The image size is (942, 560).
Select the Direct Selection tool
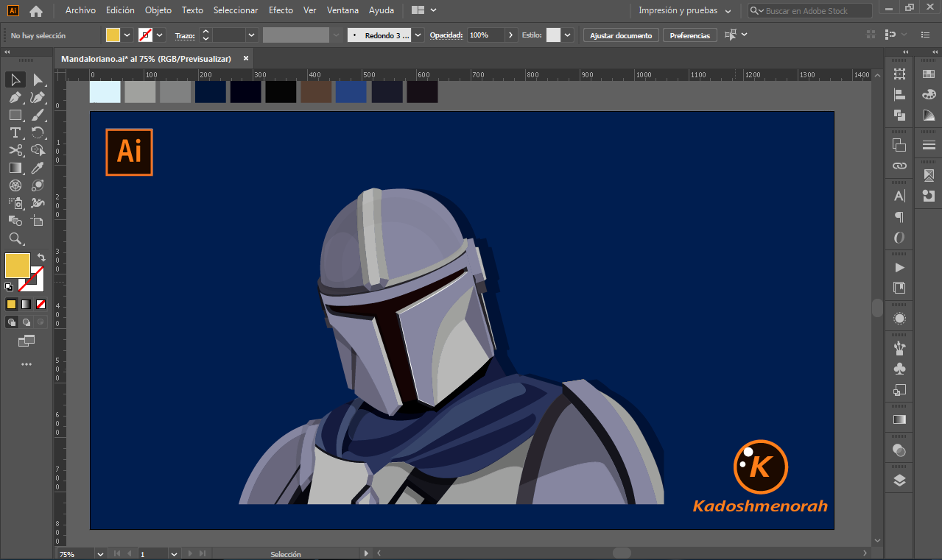38,79
